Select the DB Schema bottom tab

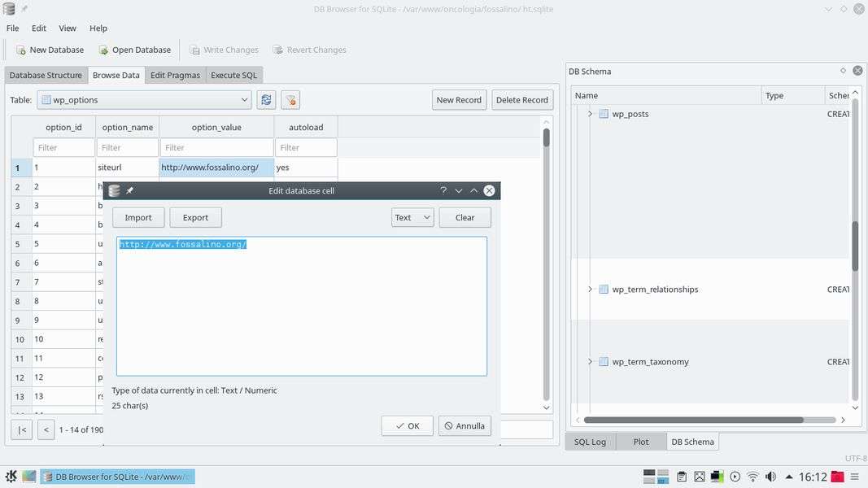pos(692,442)
